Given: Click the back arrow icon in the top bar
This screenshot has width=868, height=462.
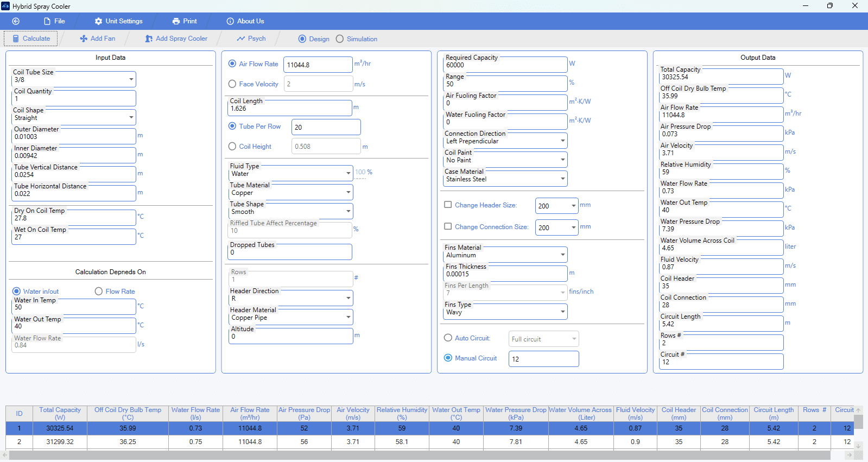Looking at the screenshot, I should pos(16,21).
